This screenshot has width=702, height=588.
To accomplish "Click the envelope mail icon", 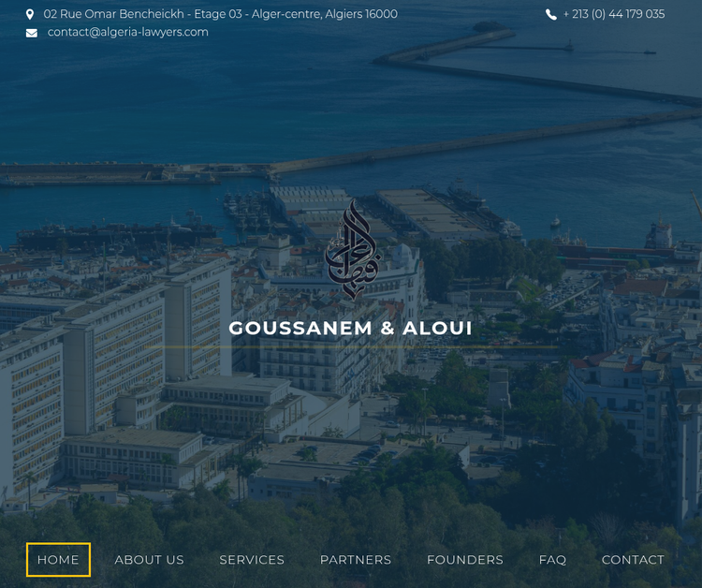I will click(x=32, y=33).
